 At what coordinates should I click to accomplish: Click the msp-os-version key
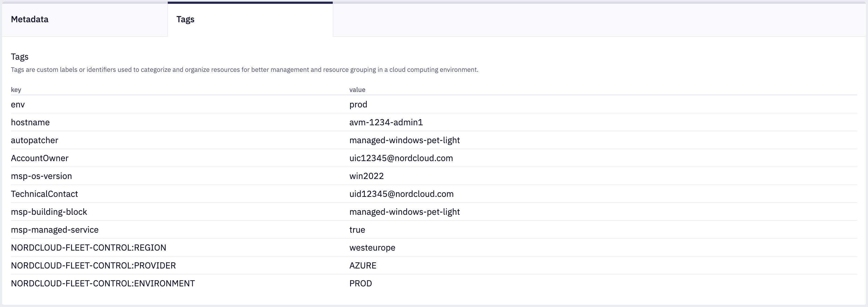point(42,176)
